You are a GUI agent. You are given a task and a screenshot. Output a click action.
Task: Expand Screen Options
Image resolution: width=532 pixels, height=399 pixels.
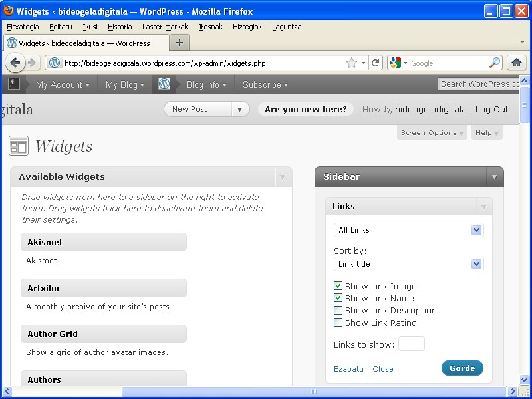pos(432,132)
